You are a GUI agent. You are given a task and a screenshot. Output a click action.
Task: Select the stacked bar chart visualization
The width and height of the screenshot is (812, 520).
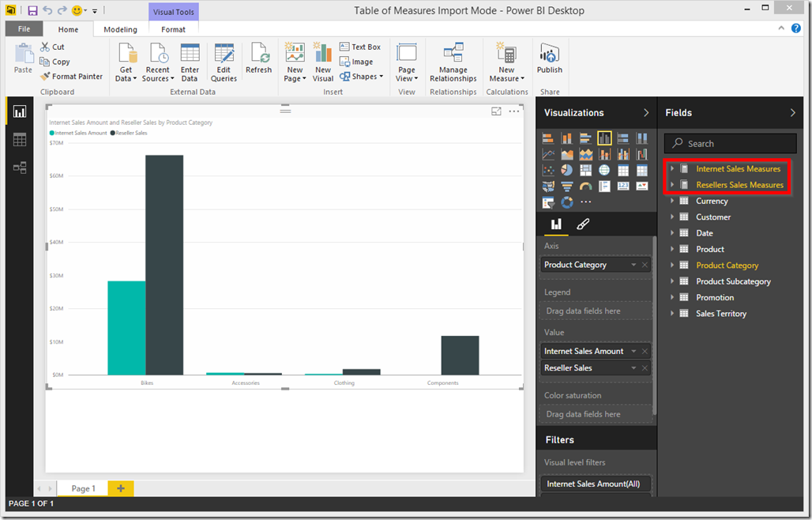pyautogui.click(x=548, y=138)
